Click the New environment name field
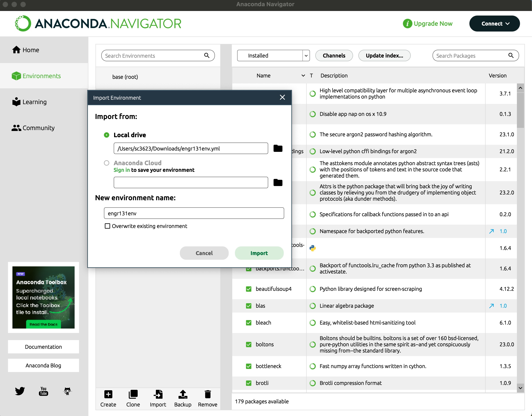 click(194, 213)
